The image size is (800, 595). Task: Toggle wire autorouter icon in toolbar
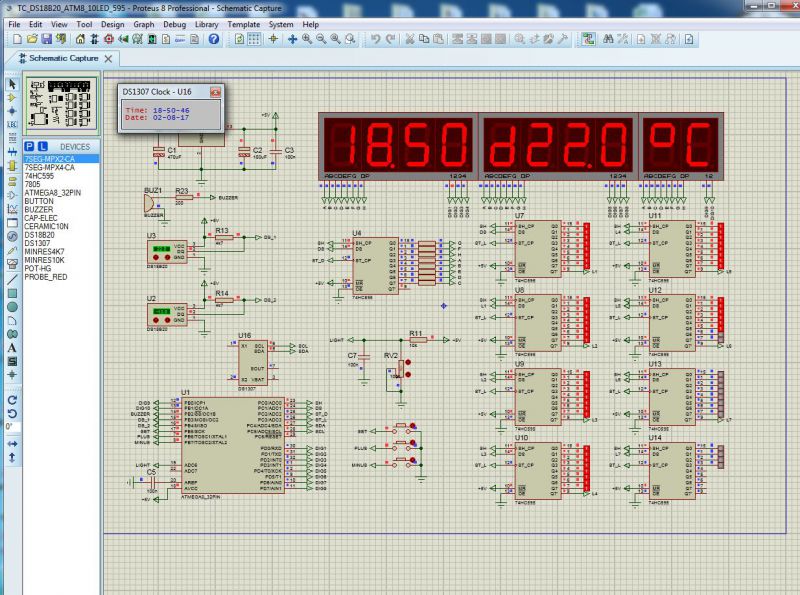[x=588, y=39]
